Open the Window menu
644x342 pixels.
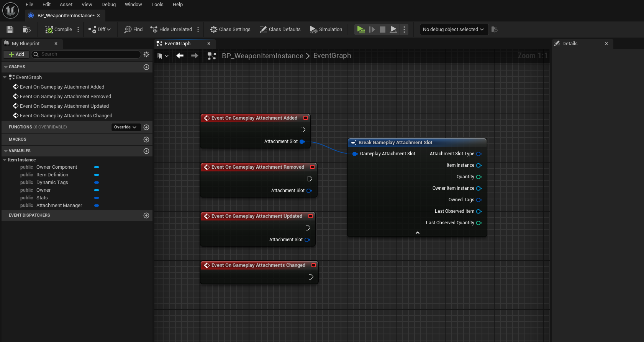pyautogui.click(x=133, y=5)
